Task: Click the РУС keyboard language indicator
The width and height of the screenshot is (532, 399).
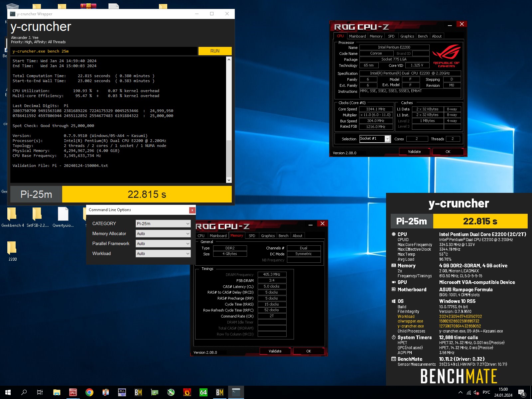Action: (x=486, y=392)
